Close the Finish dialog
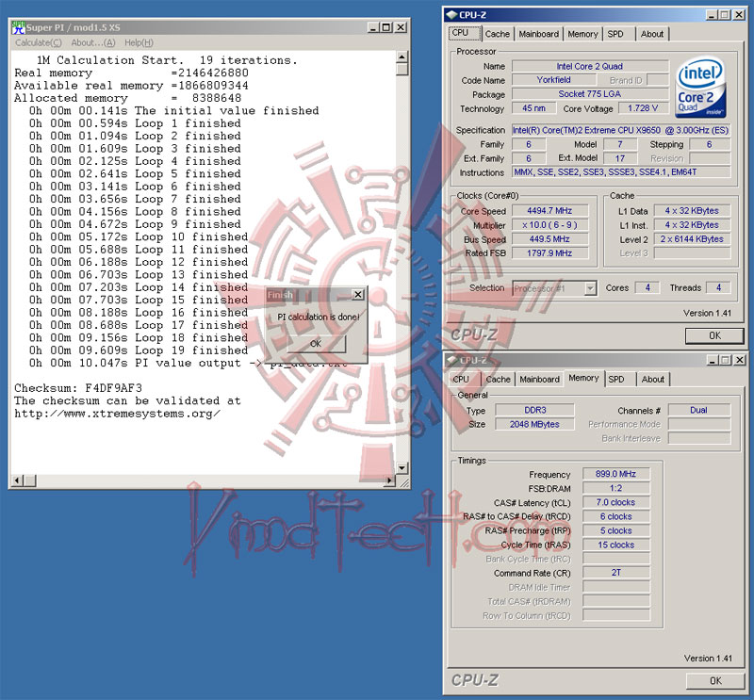This screenshot has height=700, width=754. pyautogui.click(x=358, y=295)
